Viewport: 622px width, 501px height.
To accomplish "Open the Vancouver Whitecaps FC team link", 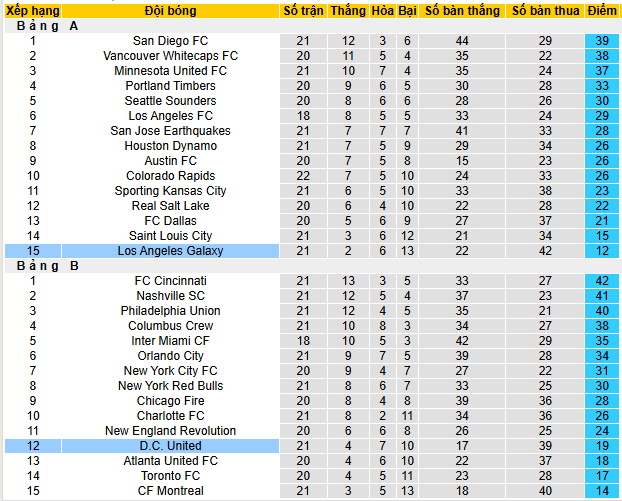I will click(170, 56).
